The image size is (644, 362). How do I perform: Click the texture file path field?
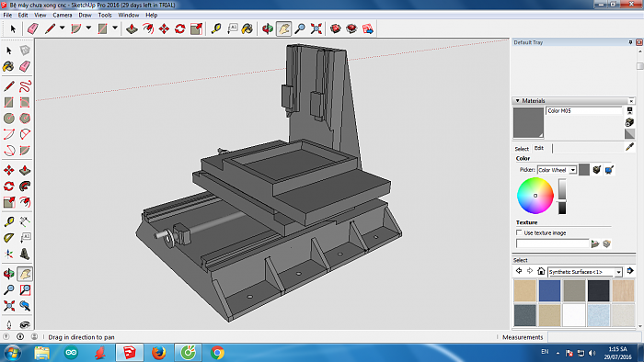click(x=552, y=243)
